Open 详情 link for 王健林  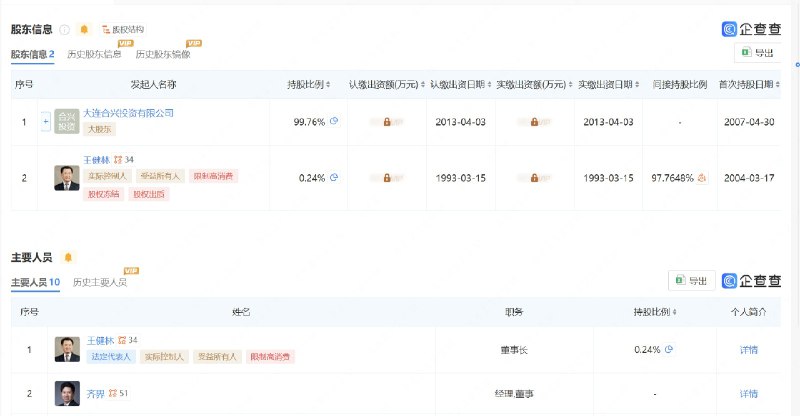748,350
